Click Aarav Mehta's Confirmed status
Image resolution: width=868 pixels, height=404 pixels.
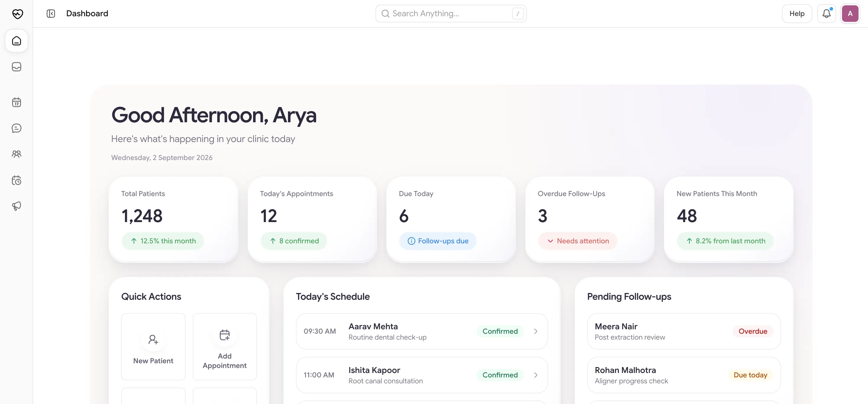pyautogui.click(x=500, y=332)
